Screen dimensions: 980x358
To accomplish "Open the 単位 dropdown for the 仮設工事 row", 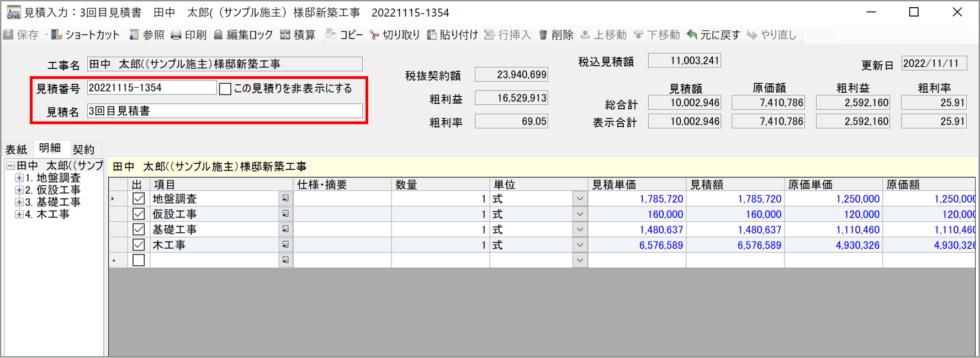I will click(x=580, y=214).
